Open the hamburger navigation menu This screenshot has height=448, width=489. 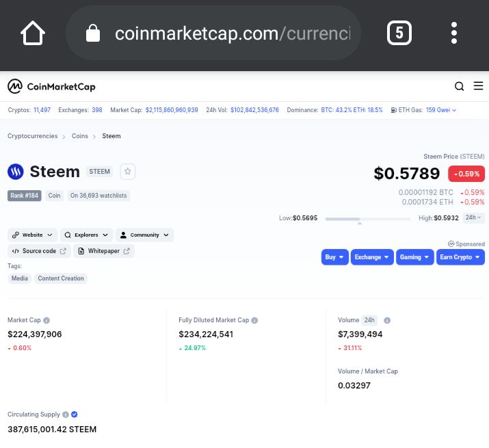pos(478,85)
